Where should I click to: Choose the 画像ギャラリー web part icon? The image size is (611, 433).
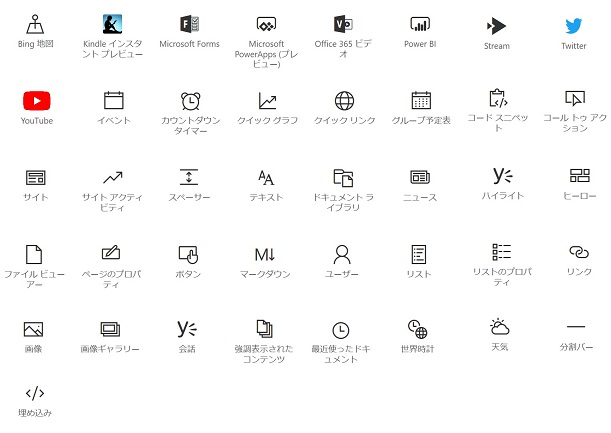pyautogui.click(x=110, y=329)
